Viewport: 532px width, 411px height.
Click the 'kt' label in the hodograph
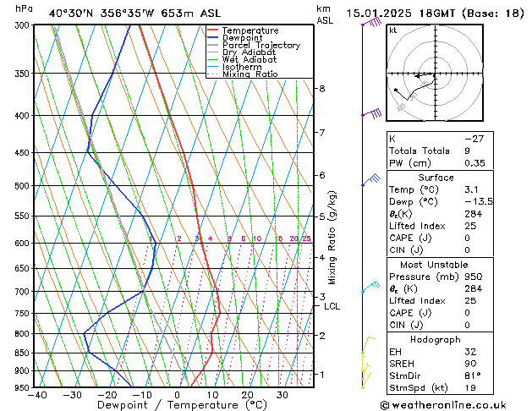click(393, 30)
